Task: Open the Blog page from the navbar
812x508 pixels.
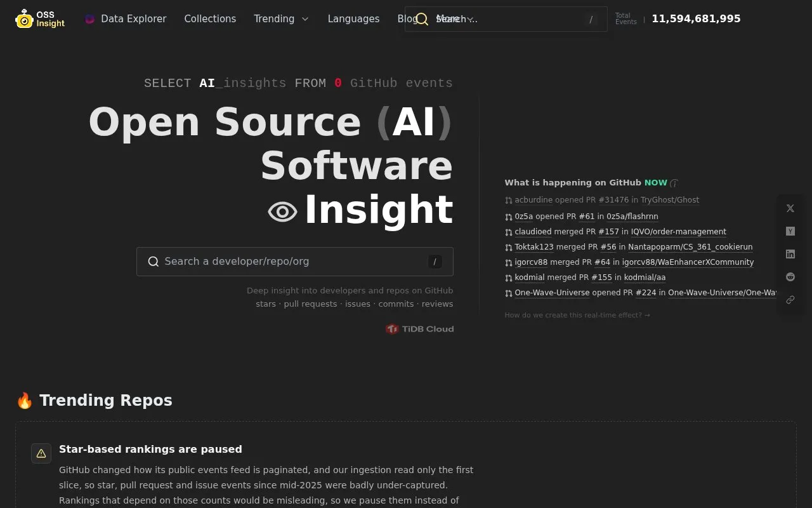Action: tap(407, 19)
